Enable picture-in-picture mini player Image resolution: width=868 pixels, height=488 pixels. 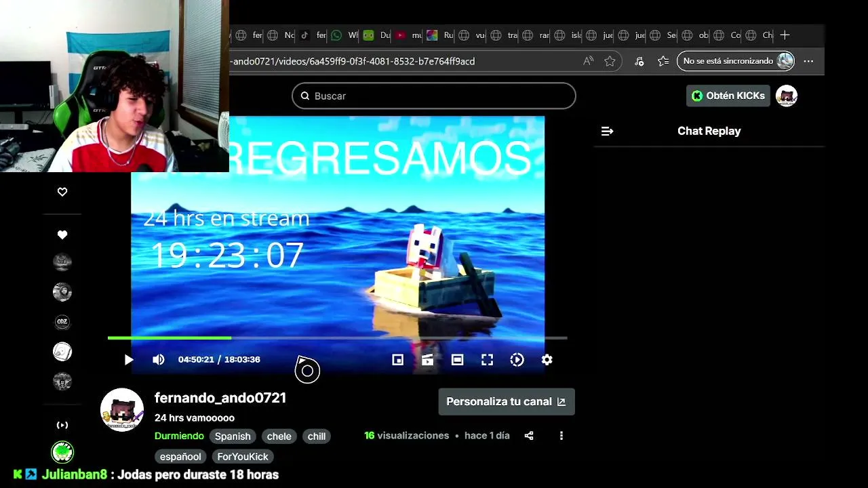pos(398,360)
